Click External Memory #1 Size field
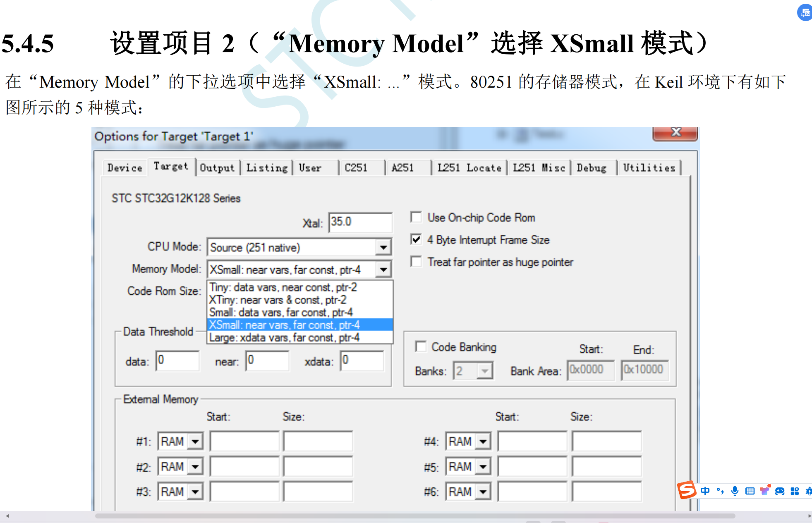This screenshot has width=812, height=523. [318, 441]
